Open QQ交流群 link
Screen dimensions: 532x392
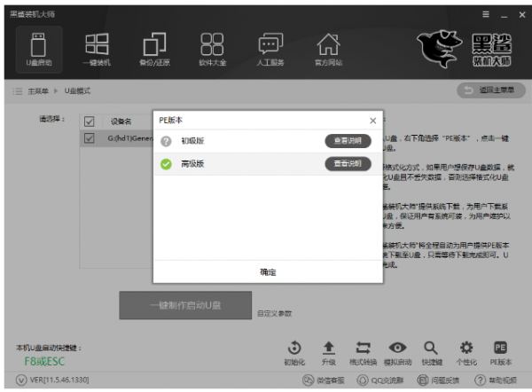[x=380, y=380]
